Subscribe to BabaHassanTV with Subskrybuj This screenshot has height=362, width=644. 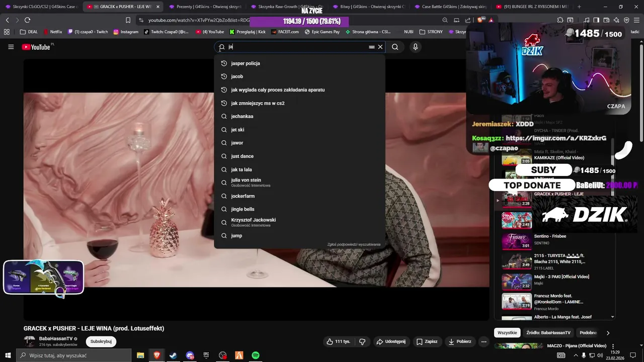tap(101, 341)
